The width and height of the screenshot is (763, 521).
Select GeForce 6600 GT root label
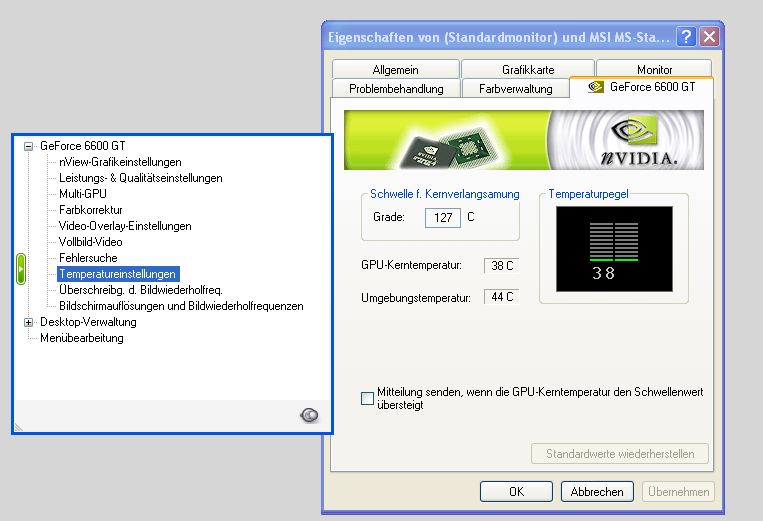coord(83,146)
